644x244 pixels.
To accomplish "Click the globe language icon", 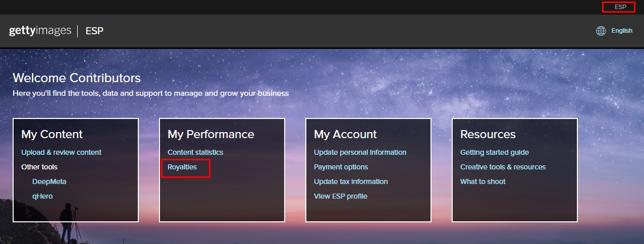I will (x=601, y=31).
